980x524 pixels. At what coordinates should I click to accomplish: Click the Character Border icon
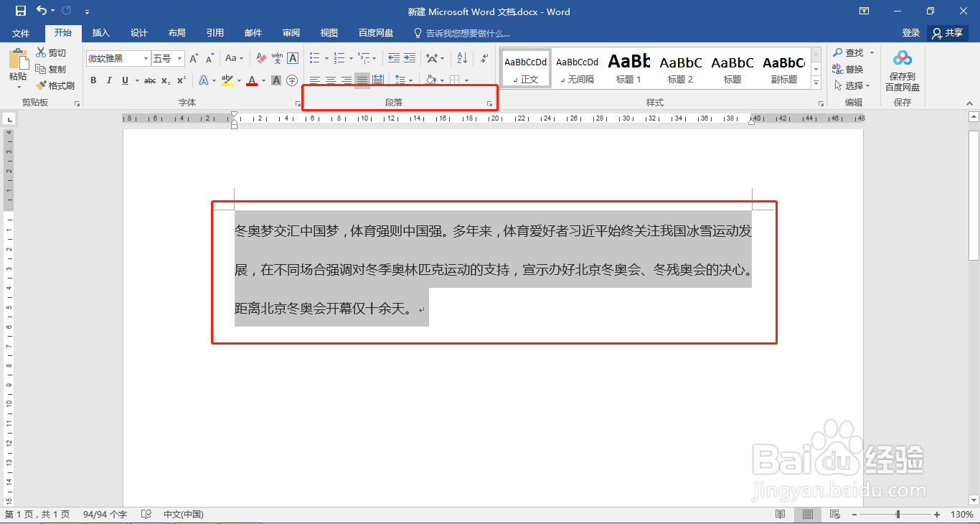pos(293,58)
